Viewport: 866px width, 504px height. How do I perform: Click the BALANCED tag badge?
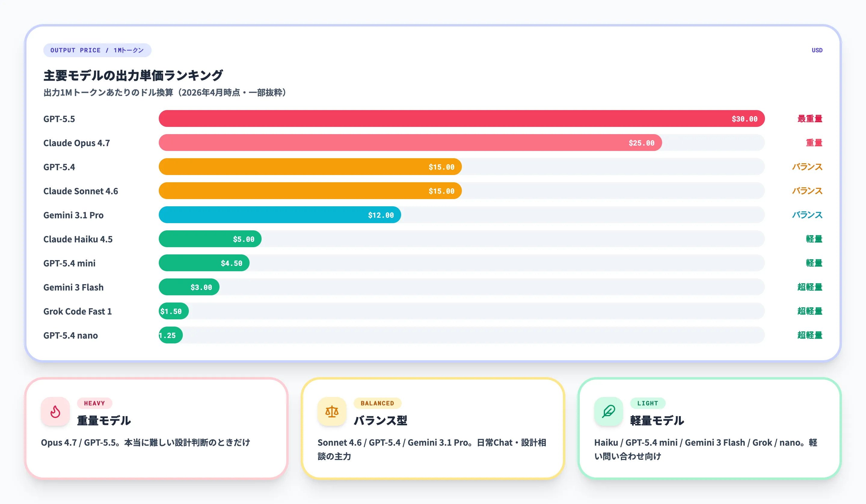(377, 403)
